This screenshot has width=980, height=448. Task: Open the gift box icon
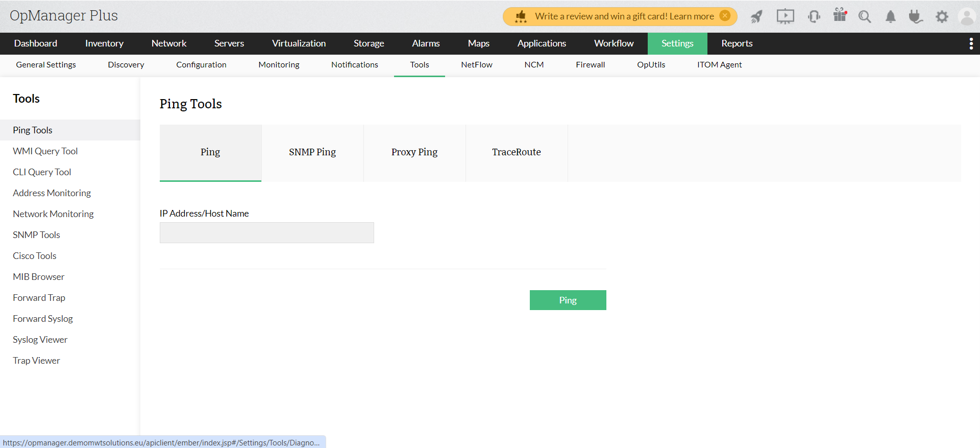pyautogui.click(x=840, y=15)
